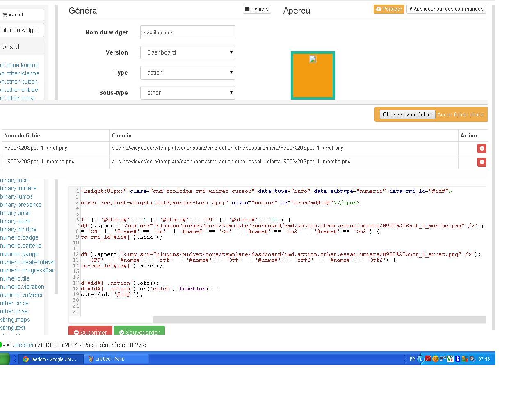Click the FR language indicator in the taskbar

click(412, 359)
